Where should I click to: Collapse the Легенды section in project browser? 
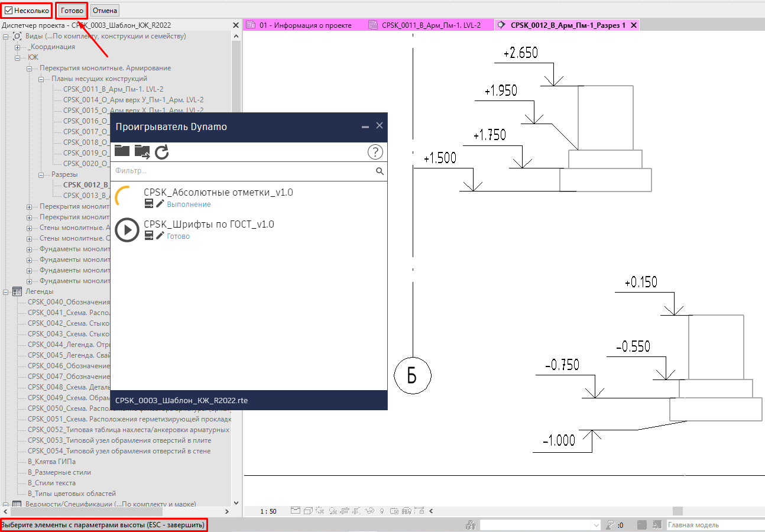[6, 291]
